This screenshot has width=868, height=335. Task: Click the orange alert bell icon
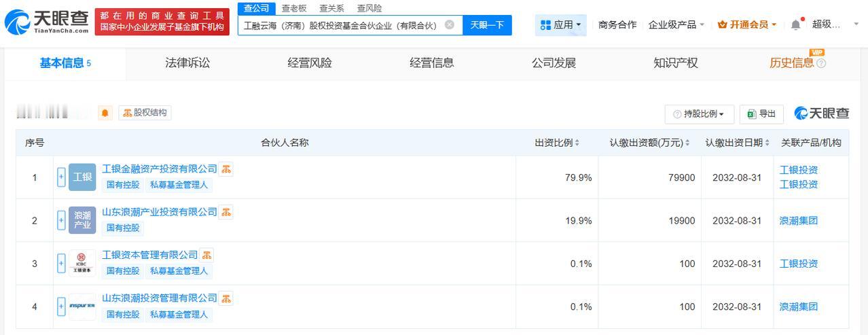(105, 113)
